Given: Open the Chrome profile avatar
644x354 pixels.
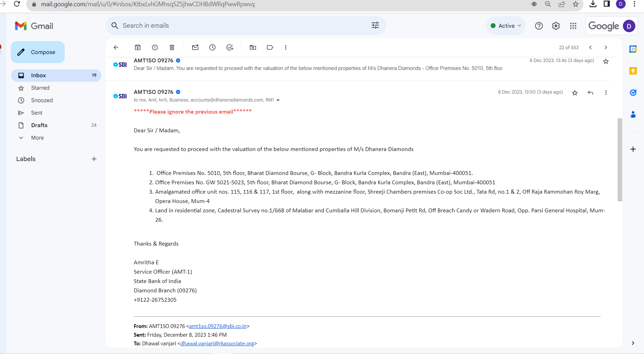Looking at the screenshot, I should [620, 4].
